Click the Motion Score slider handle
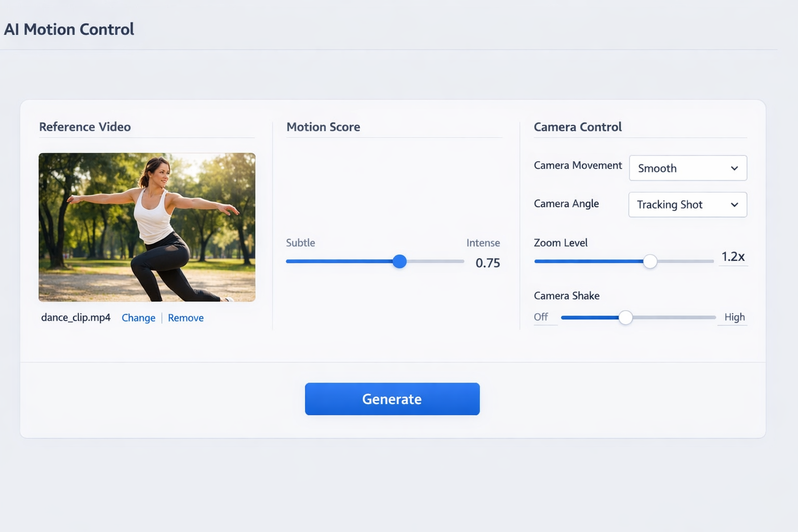The height and width of the screenshot is (532, 798). tap(400, 261)
